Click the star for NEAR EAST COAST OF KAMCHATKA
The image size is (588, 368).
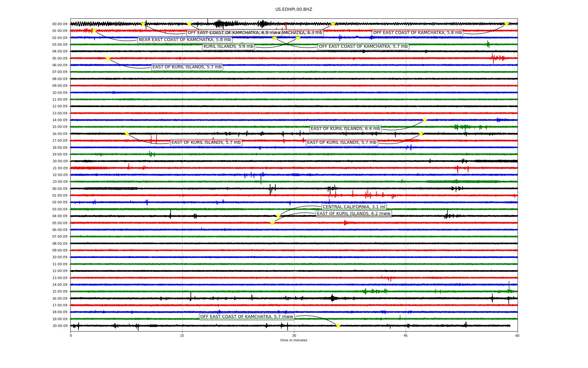94,31
